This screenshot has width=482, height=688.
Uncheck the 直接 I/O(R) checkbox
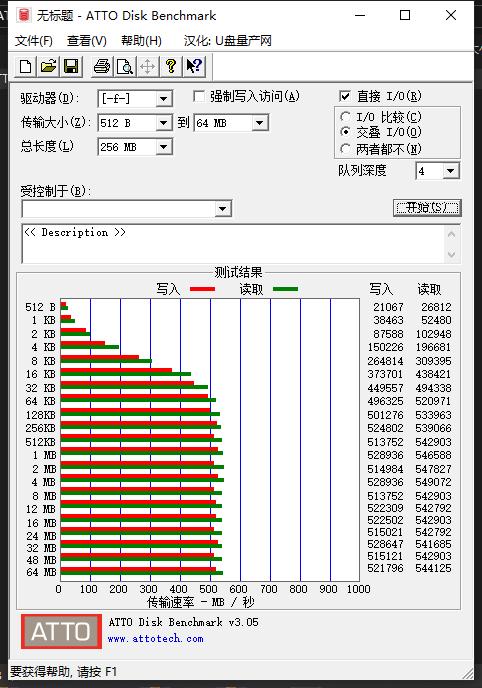(x=345, y=96)
